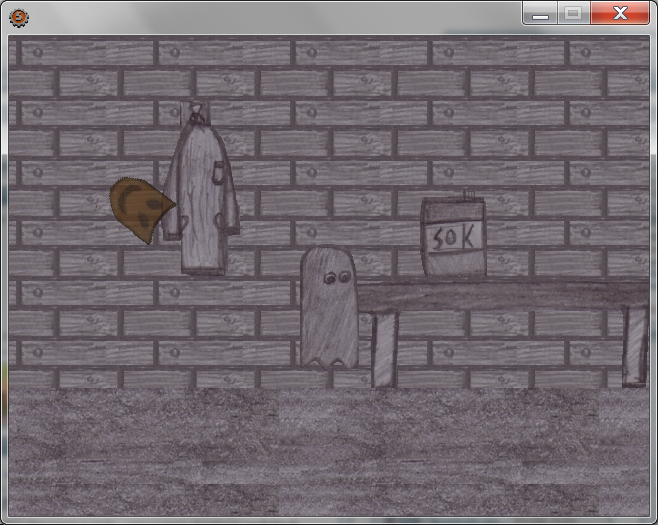Image resolution: width=658 pixels, height=525 pixels.
Task: Close the game window
Action: pyautogui.click(x=620, y=14)
